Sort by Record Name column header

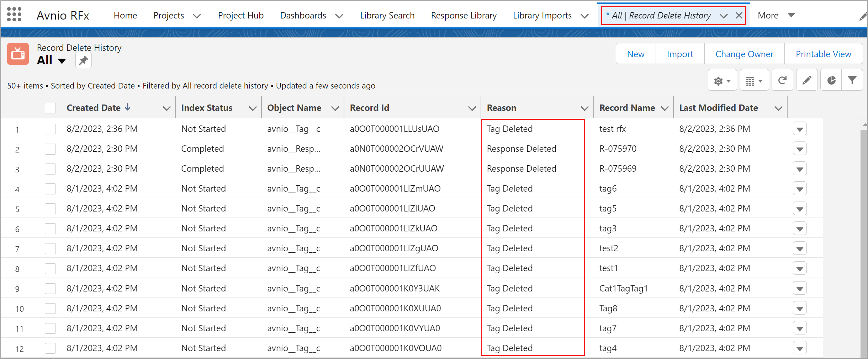tap(627, 108)
